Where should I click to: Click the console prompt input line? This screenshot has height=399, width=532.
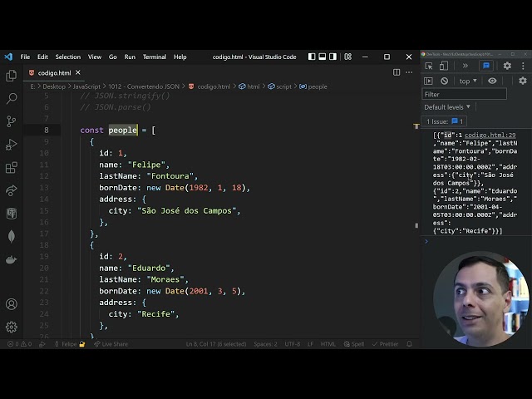pyautogui.click(x=475, y=242)
